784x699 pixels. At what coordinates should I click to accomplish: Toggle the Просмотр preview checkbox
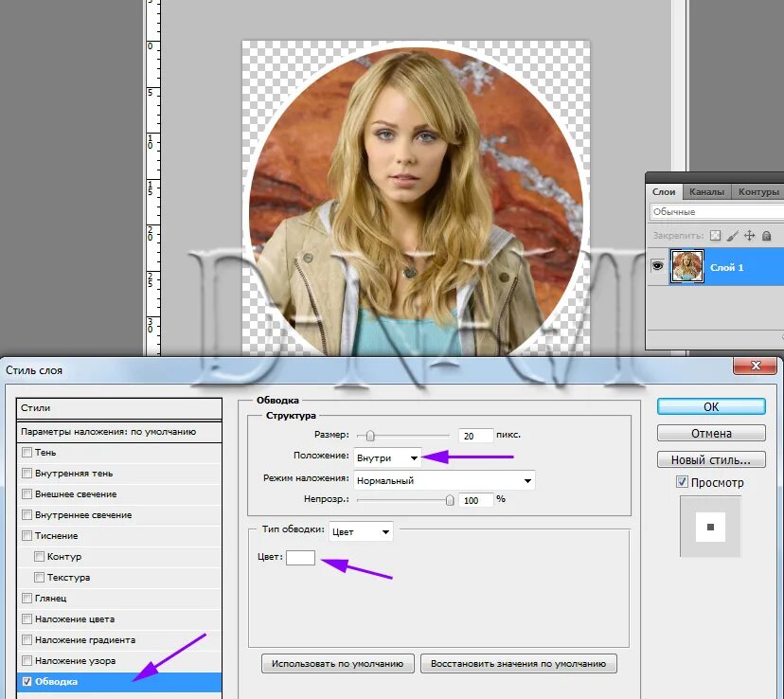pos(682,482)
